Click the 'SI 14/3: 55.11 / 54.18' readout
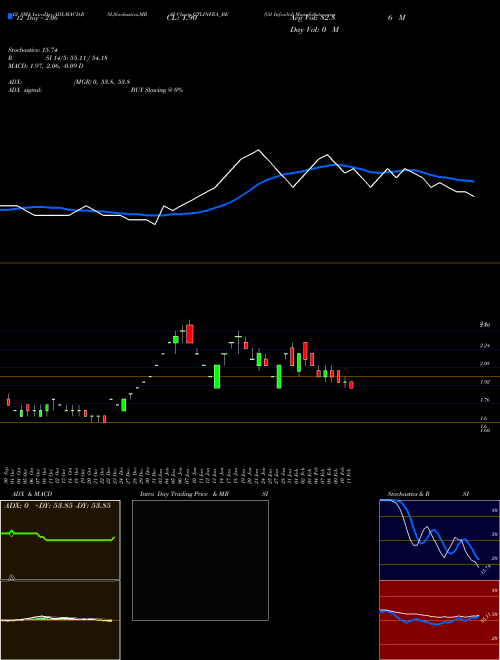 coord(76,58)
